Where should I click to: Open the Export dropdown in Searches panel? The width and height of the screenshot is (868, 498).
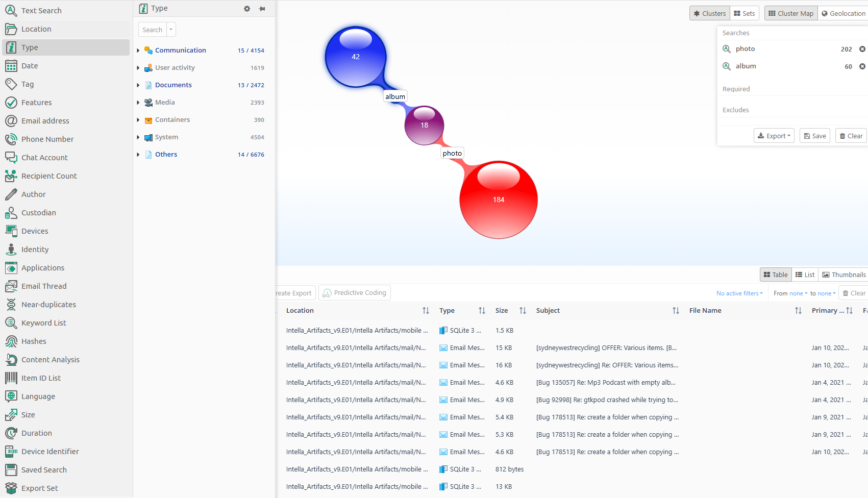(x=774, y=136)
